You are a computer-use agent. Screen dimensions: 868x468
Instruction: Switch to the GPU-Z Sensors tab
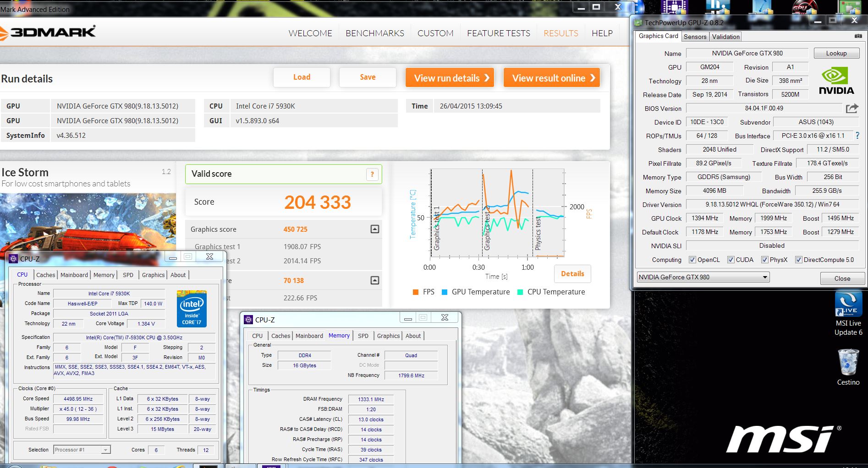pos(695,37)
